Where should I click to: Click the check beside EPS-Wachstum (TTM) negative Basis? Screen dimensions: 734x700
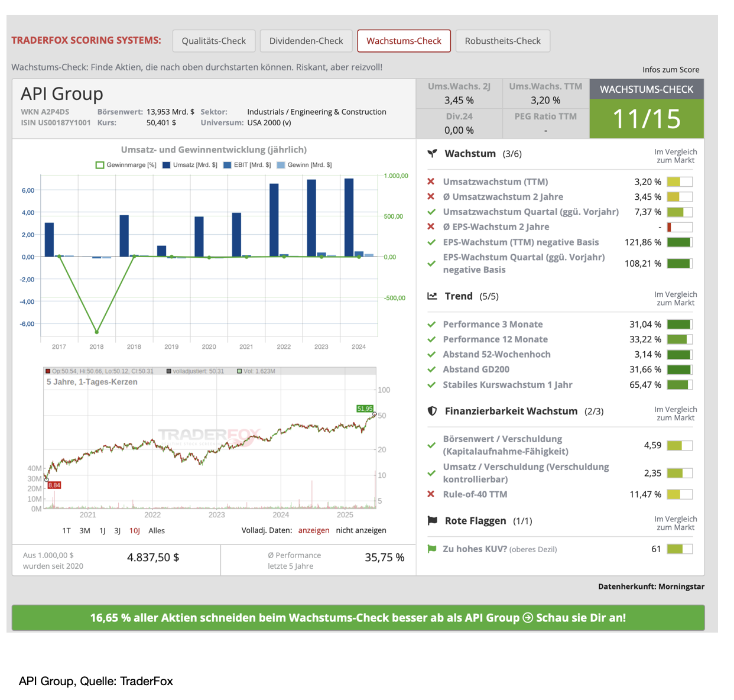pyautogui.click(x=431, y=242)
